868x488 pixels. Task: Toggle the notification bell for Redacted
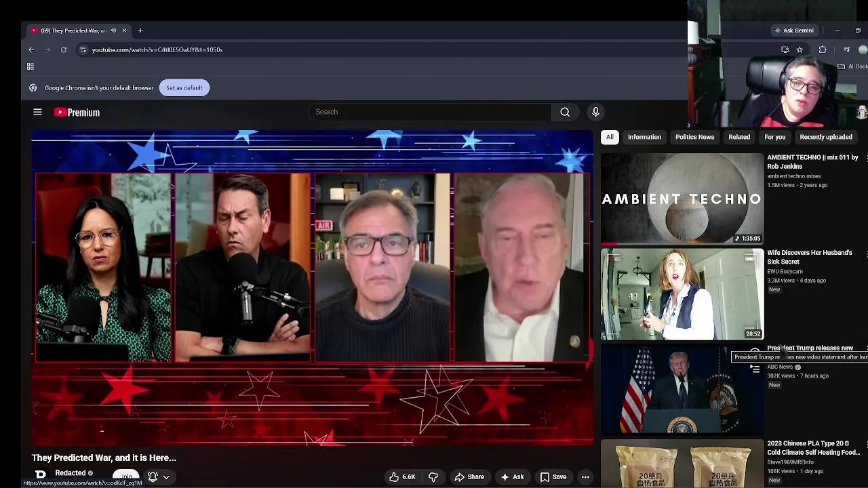coord(153,477)
